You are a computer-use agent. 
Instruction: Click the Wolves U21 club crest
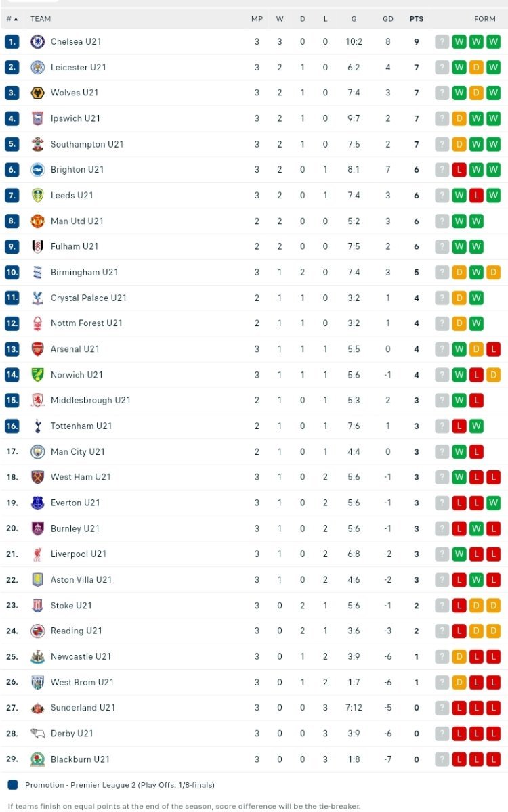click(38, 93)
